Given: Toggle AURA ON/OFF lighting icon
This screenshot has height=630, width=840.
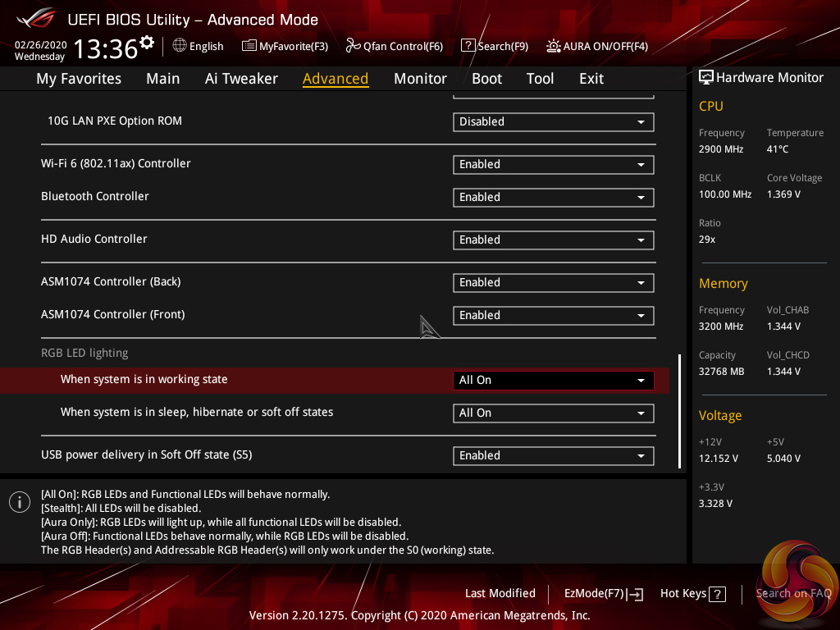Looking at the screenshot, I should [x=554, y=46].
